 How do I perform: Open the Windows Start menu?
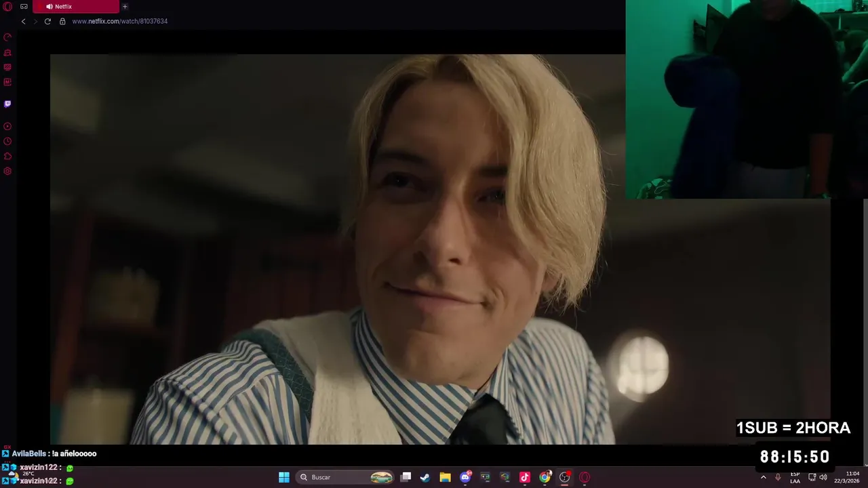[284, 477]
